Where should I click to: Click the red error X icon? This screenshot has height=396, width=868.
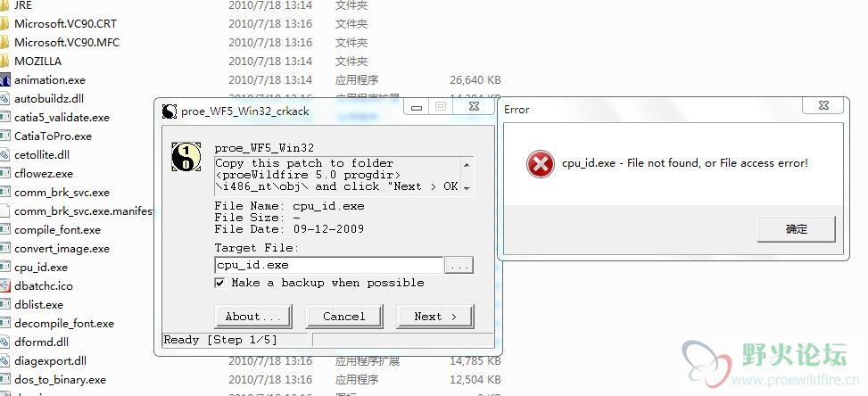pos(540,164)
